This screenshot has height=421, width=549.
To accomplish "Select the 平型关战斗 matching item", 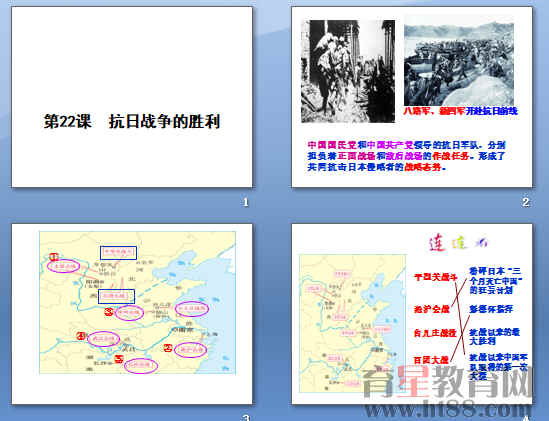I will coord(436,277).
